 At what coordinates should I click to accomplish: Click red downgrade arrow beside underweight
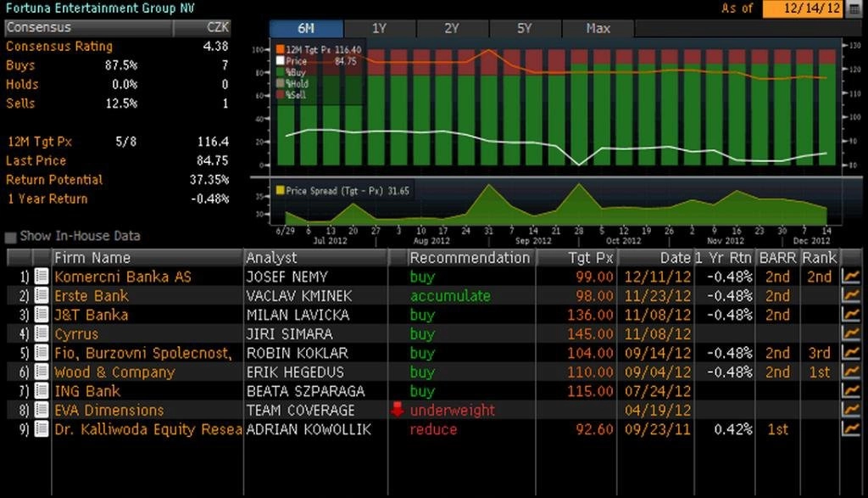[398, 410]
